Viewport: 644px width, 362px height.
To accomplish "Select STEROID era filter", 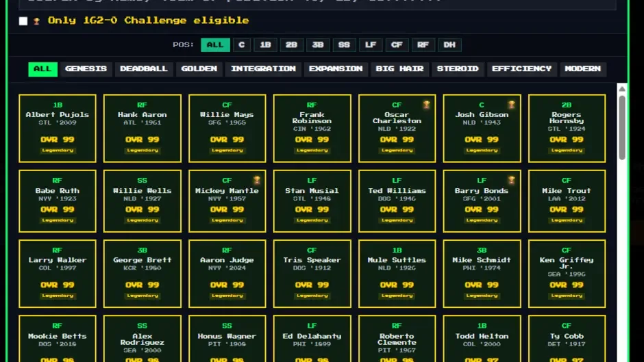I will click(x=458, y=69).
